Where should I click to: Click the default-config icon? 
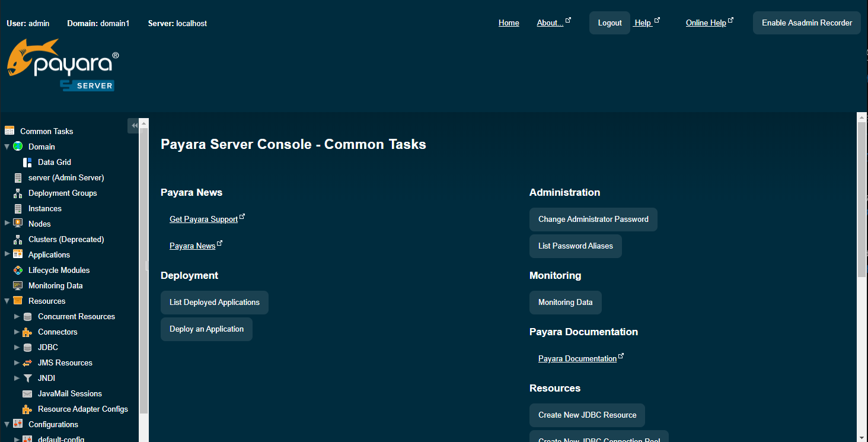[27, 439]
